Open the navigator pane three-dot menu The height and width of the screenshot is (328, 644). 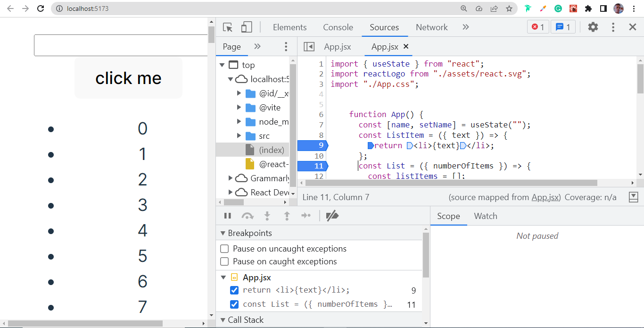(286, 46)
